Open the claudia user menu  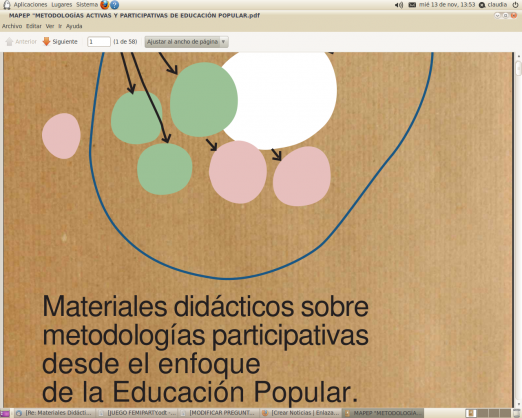[x=493, y=5]
